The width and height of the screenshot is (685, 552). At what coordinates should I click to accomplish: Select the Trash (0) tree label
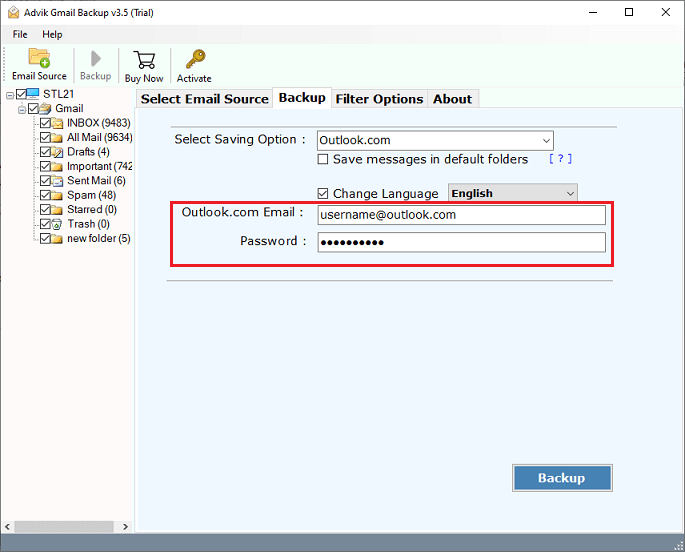tap(88, 224)
